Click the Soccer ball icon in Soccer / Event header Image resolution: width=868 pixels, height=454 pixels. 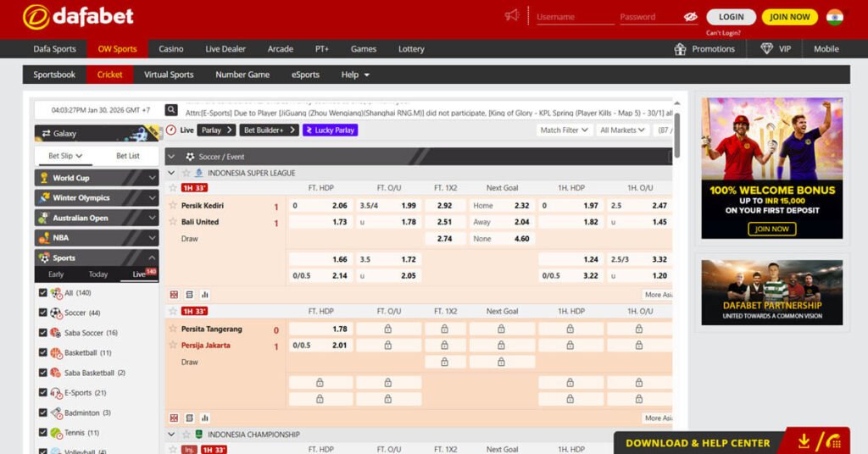pos(190,157)
